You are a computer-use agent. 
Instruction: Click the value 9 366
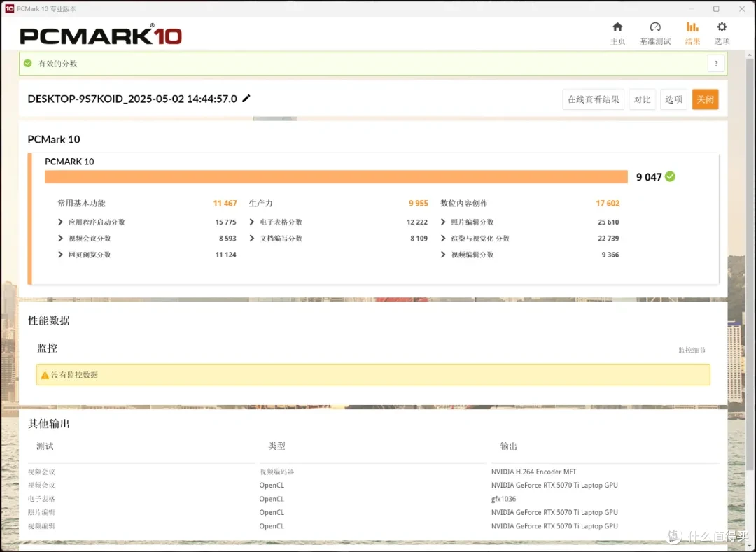610,255
